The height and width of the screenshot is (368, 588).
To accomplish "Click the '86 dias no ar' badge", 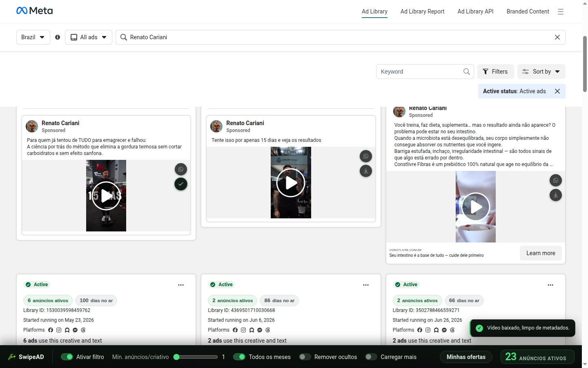I will pyautogui.click(x=279, y=301).
